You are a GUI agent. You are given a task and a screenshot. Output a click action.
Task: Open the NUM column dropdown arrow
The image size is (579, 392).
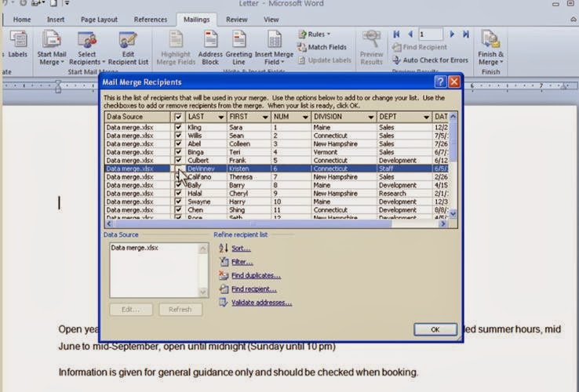point(305,117)
